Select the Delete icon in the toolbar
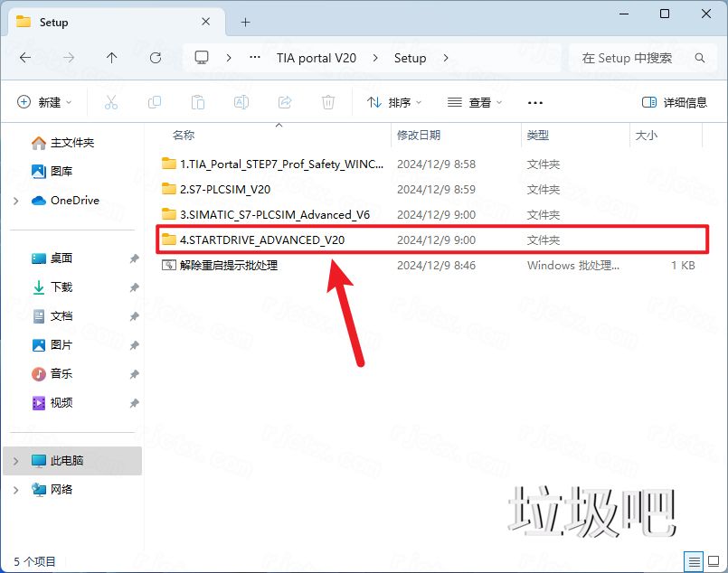This screenshot has height=573, width=728. pyautogui.click(x=327, y=101)
